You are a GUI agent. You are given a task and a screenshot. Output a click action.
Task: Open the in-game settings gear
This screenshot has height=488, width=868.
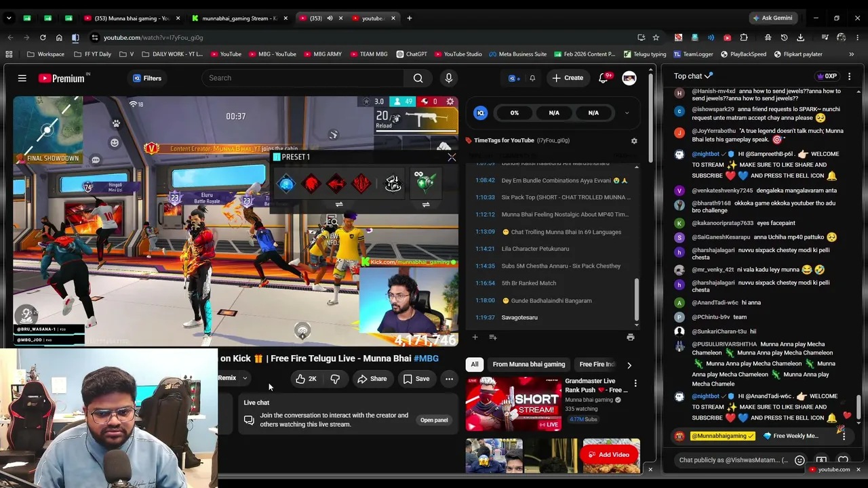(450, 102)
